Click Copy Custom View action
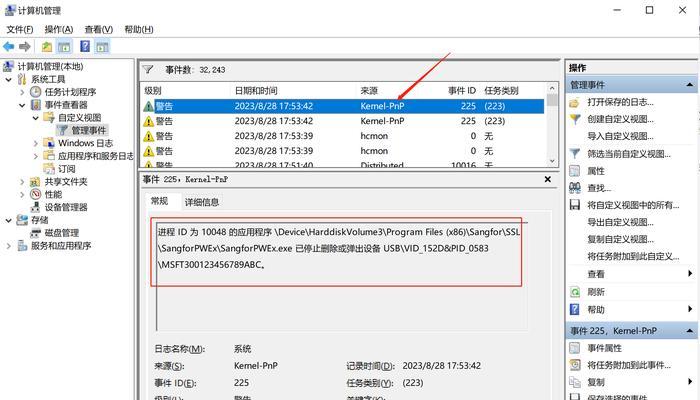The width and height of the screenshot is (700, 400). tap(620, 239)
